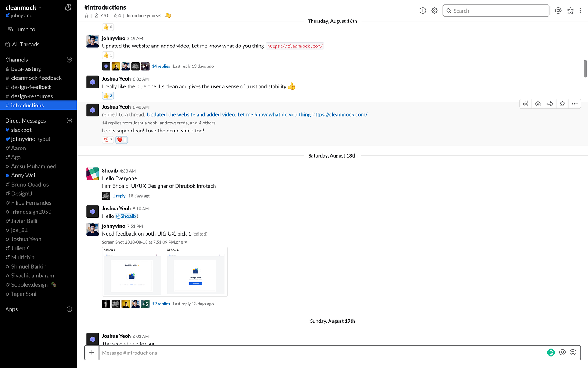The height and width of the screenshot is (368, 588).
Task: Toggle thumbs up reaction with count 6
Action: point(108,27)
